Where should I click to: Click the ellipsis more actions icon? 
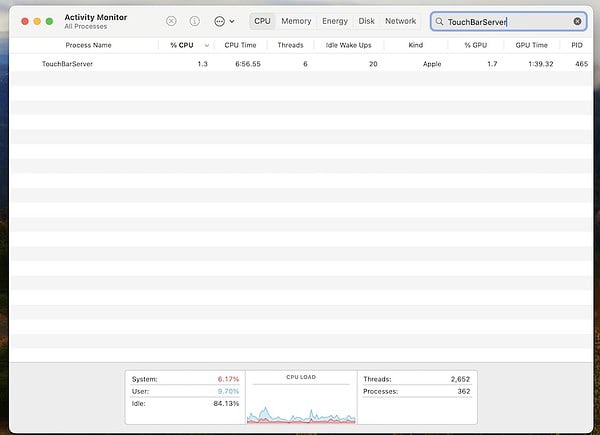(219, 21)
